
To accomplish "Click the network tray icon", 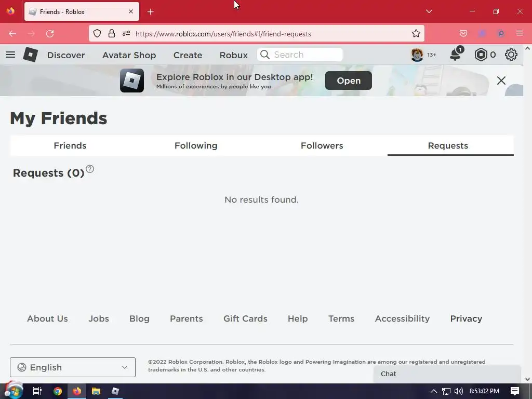I will (x=446, y=391).
